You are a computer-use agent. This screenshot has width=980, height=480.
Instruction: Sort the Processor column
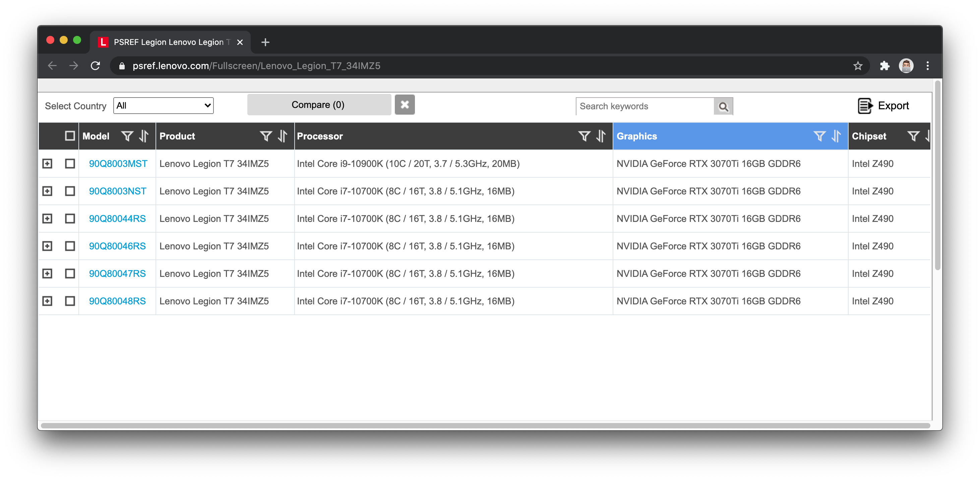pos(601,136)
